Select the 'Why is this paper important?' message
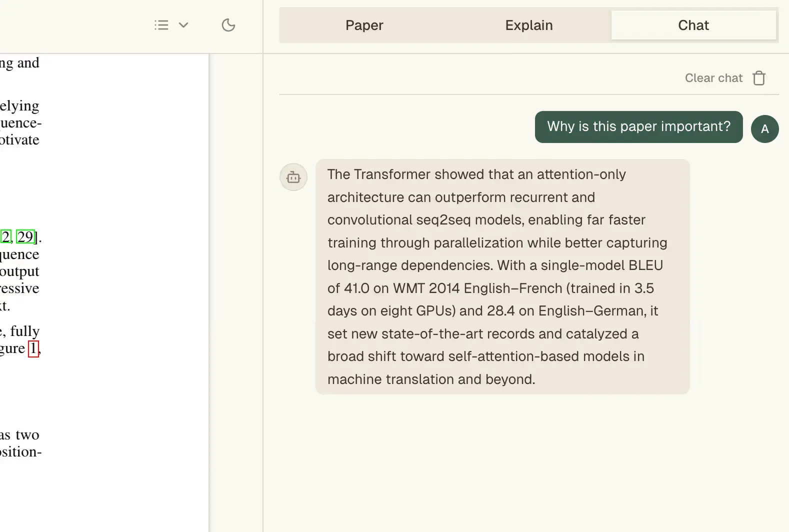The width and height of the screenshot is (789, 532). point(638,127)
